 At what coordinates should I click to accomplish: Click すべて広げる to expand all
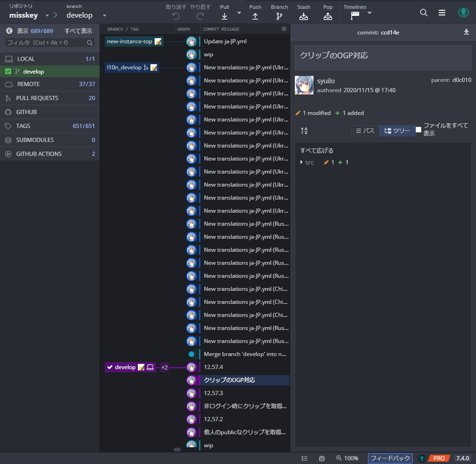[317, 150]
